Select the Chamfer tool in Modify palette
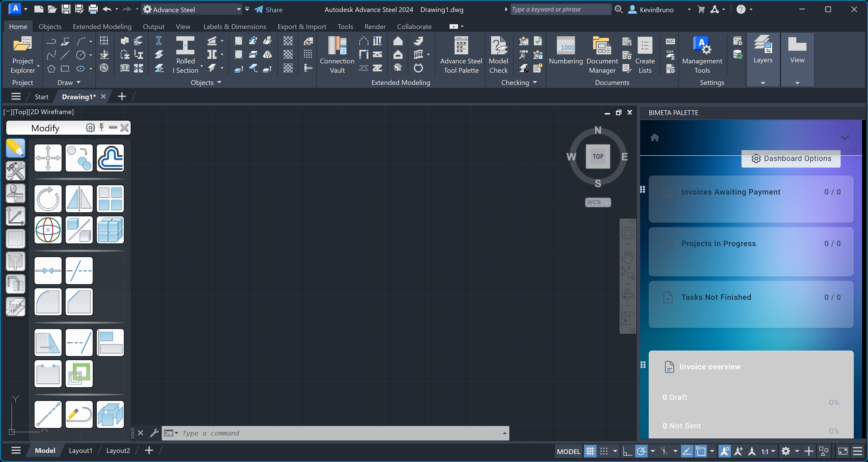868x462 pixels. click(79, 301)
